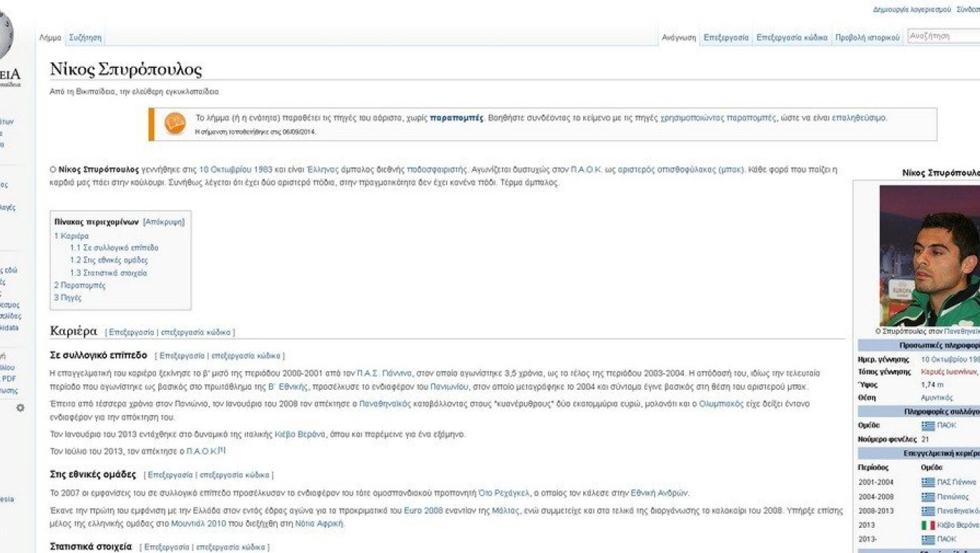Hide the table of contents via Απόκρυψη
980x553 pixels.
(x=164, y=222)
